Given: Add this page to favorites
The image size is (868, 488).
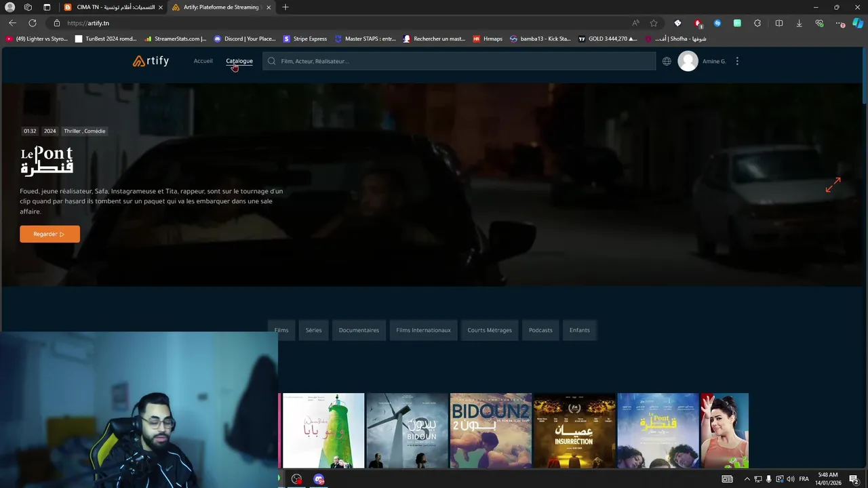Looking at the screenshot, I should click(654, 23).
